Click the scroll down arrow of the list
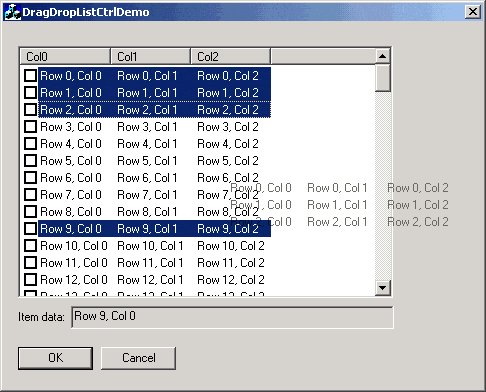This screenshot has height=392, width=486. point(382,288)
